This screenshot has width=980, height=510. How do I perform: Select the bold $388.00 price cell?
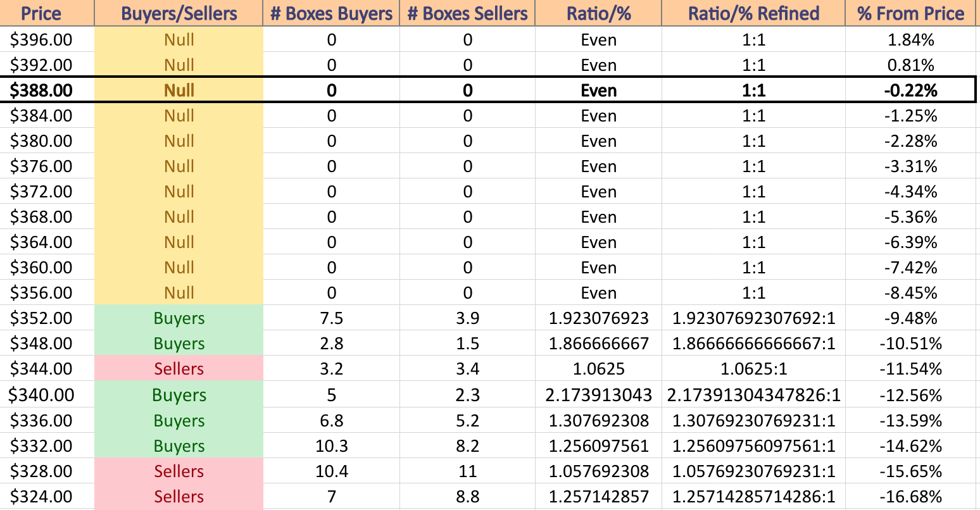click(42, 90)
